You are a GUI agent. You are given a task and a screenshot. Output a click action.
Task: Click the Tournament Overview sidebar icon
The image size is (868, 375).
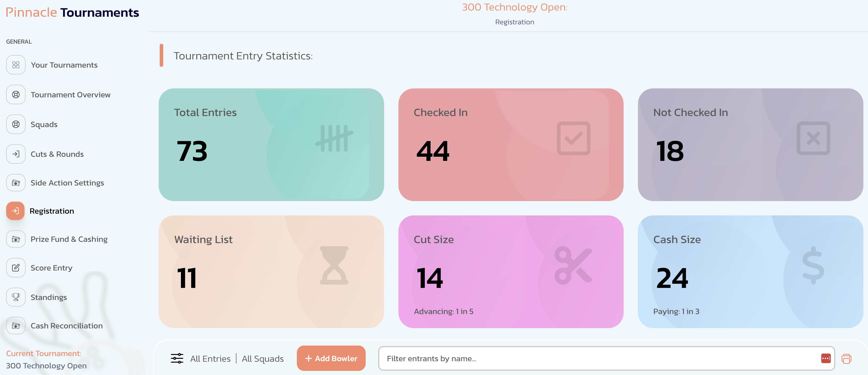click(x=16, y=95)
